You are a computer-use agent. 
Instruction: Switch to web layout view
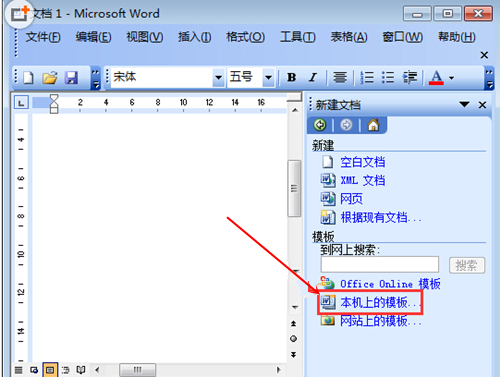pyautogui.click(x=34, y=370)
